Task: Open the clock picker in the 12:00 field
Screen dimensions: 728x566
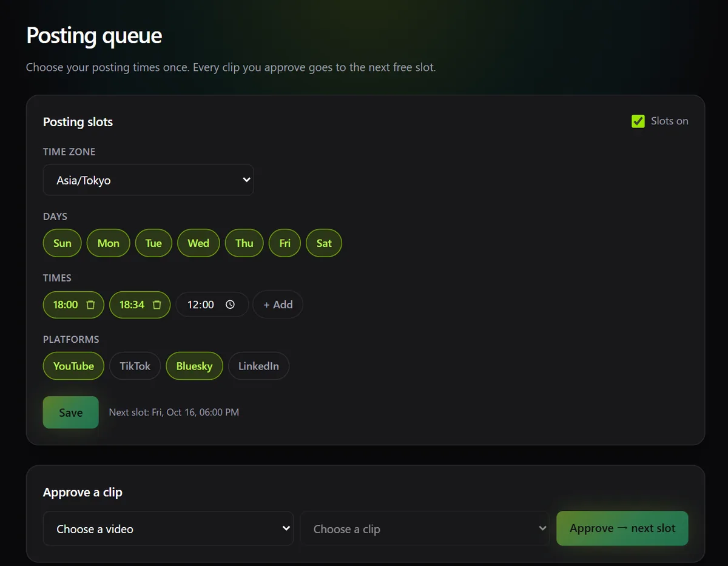Action: [x=230, y=305]
